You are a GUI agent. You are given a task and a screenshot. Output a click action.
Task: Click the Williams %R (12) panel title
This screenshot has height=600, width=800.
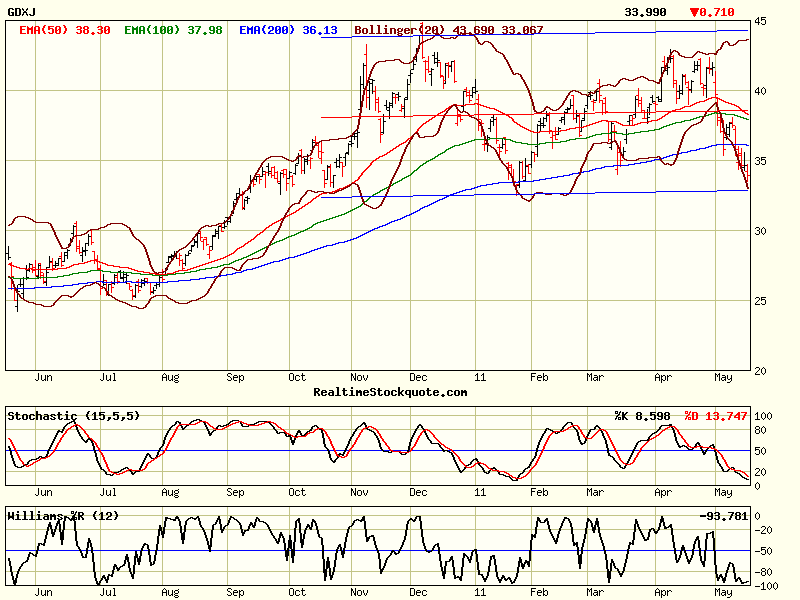coord(63,515)
